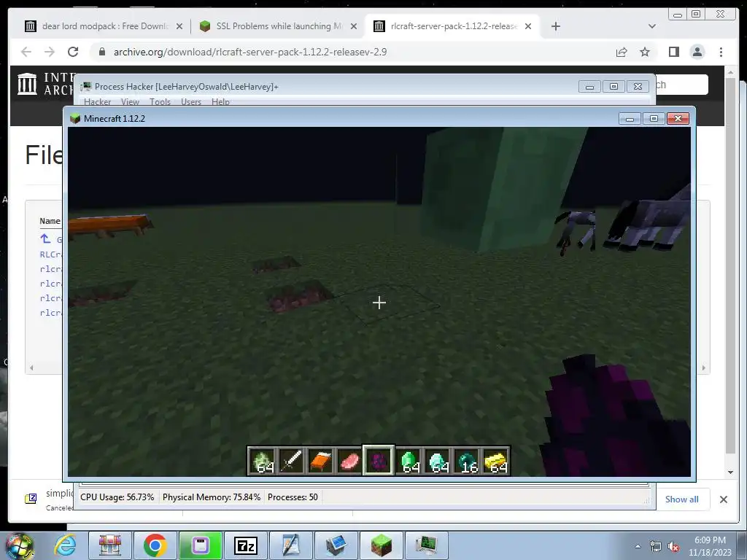
Task: Open a new Chrome tab
Action: pos(555,26)
